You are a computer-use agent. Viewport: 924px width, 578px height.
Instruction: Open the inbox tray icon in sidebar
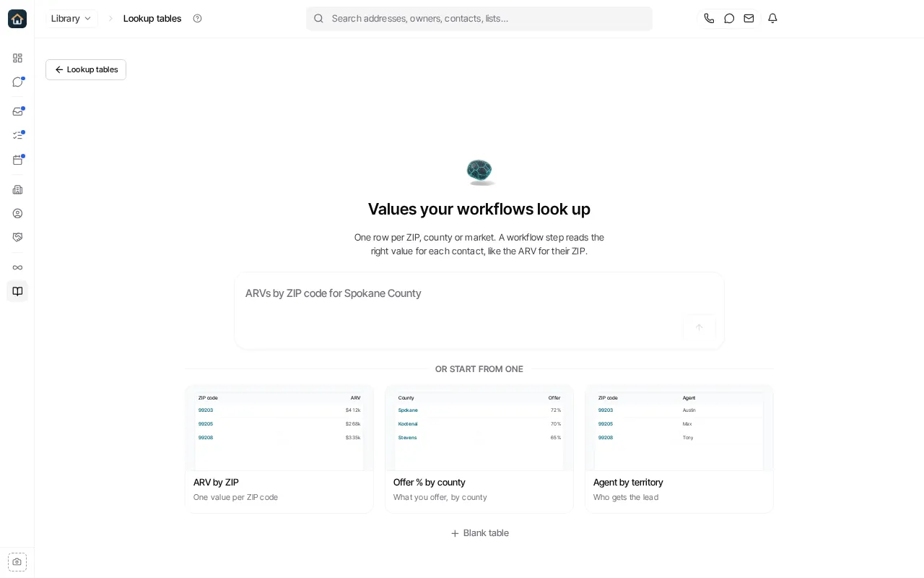coord(17,111)
